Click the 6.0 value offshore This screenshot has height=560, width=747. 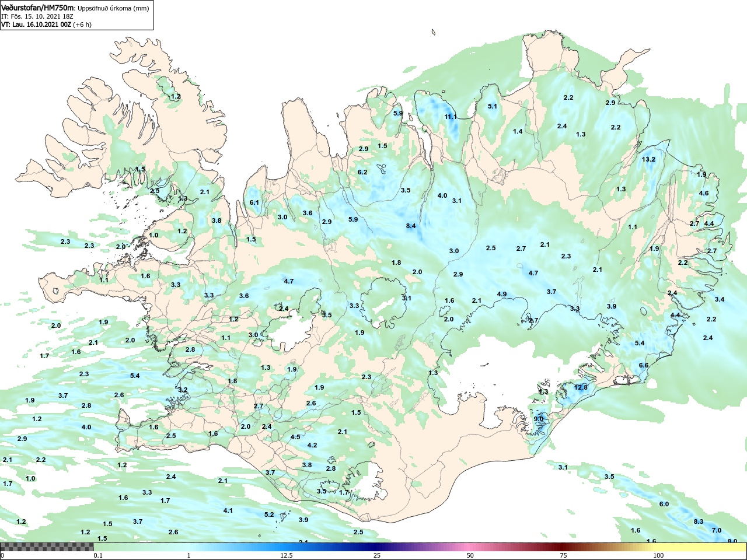tap(664, 504)
